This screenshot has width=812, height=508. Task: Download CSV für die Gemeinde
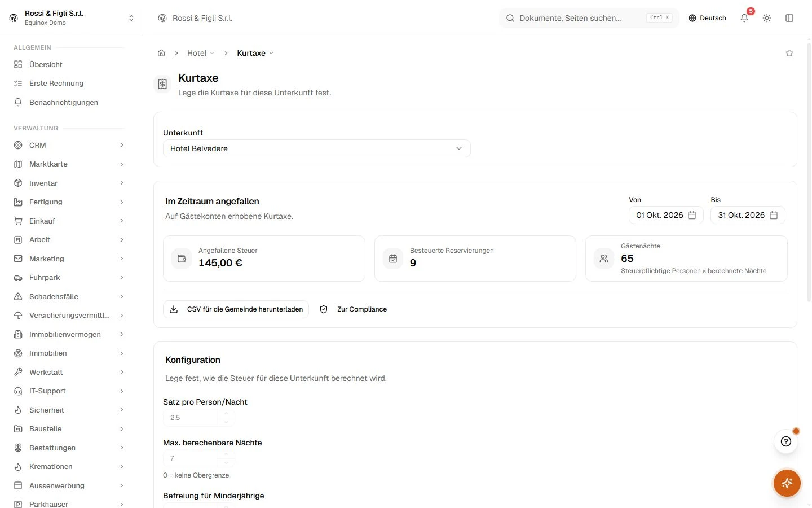pos(236,309)
